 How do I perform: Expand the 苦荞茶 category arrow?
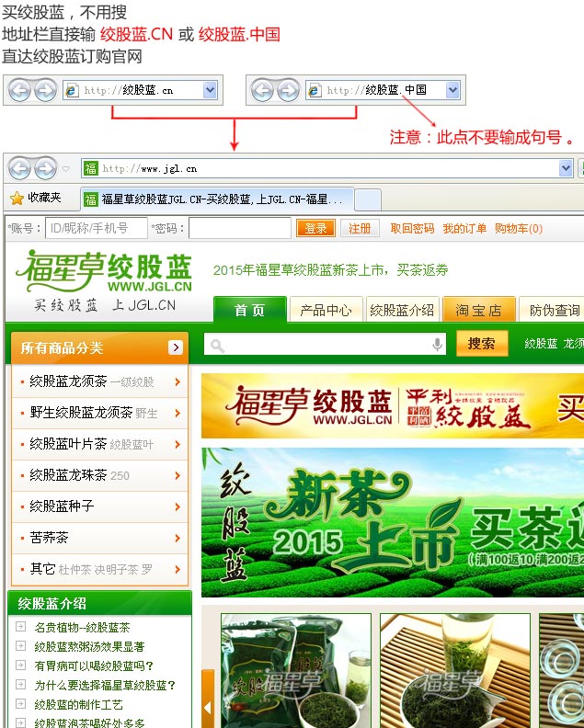tap(177, 538)
